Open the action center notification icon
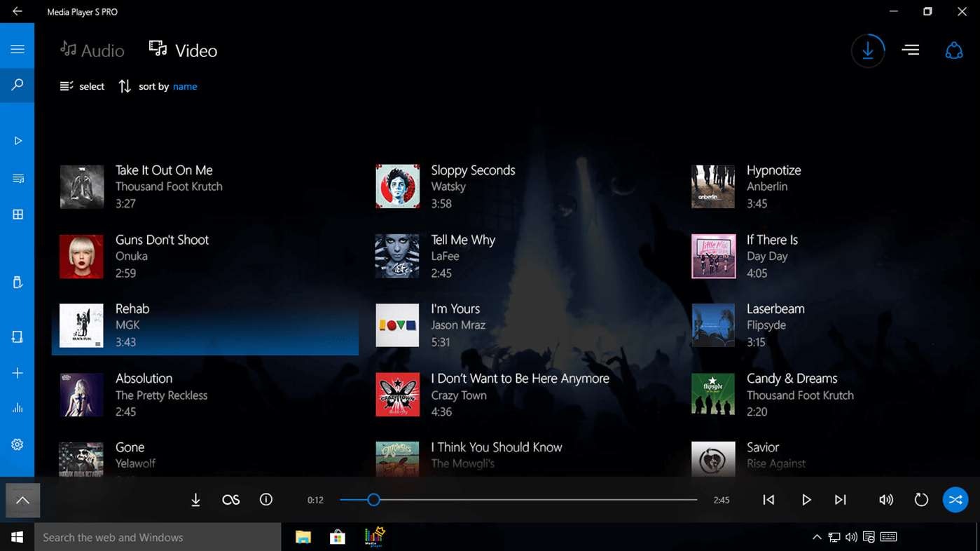 869,537
